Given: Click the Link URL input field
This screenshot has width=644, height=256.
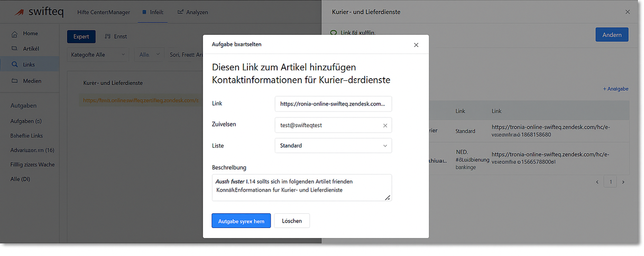Looking at the screenshot, I should [333, 104].
